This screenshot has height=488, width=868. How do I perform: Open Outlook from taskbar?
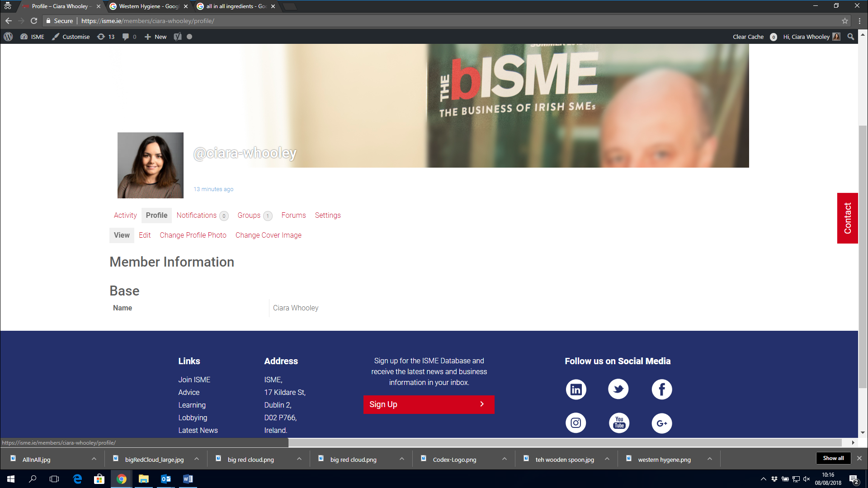[166, 479]
